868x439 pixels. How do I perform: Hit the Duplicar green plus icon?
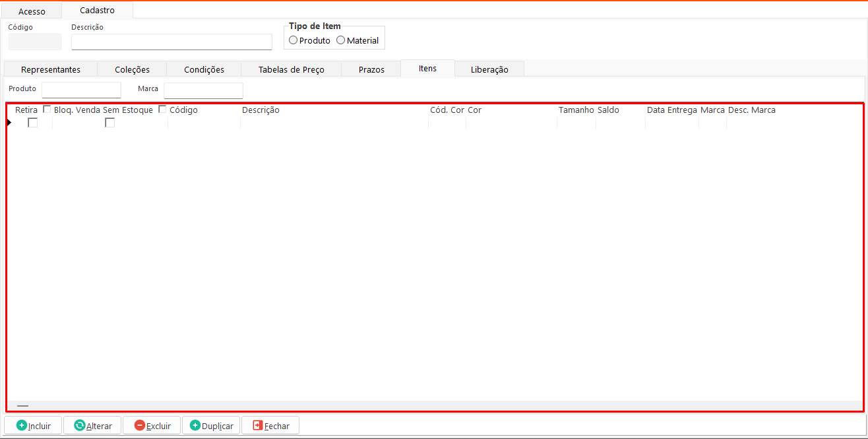click(195, 426)
